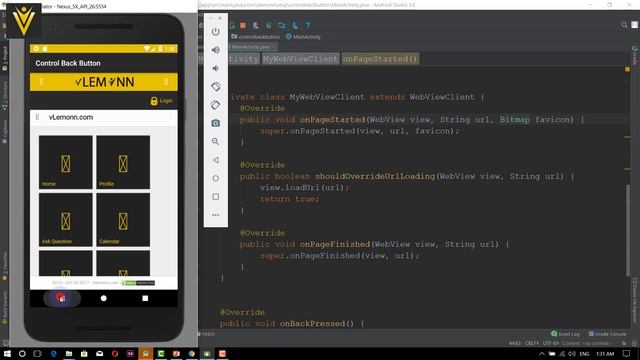
Task: Rotate emulator left using the first rotate icon
Action: click(216, 87)
